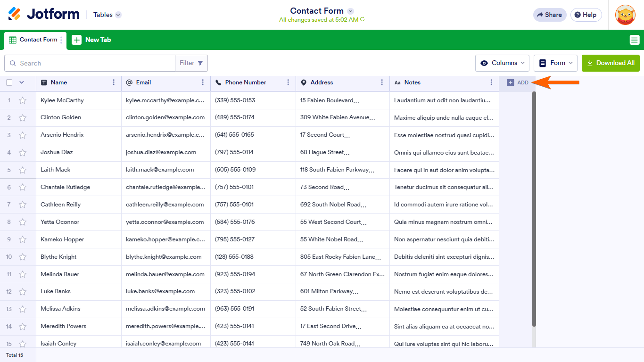Screen dimensions: 644x362
Task: Open the hamburger menu on green bar
Action: tap(635, 40)
